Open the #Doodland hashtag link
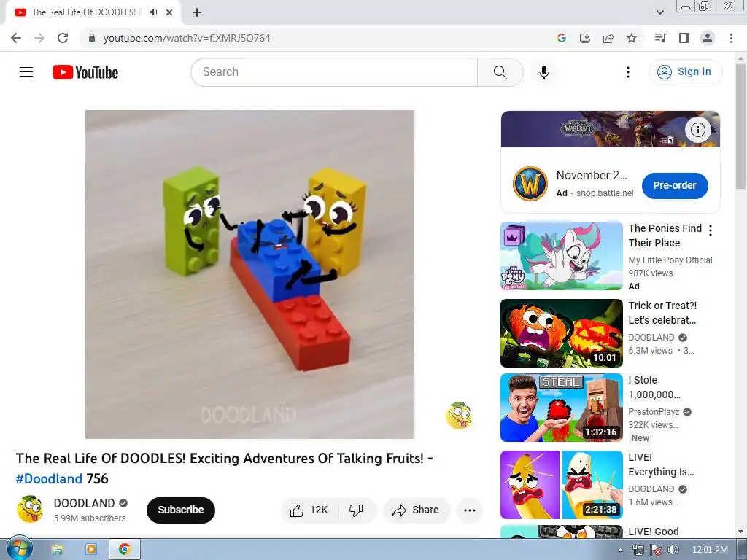This screenshot has width=747, height=560. (x=49, y=478)
